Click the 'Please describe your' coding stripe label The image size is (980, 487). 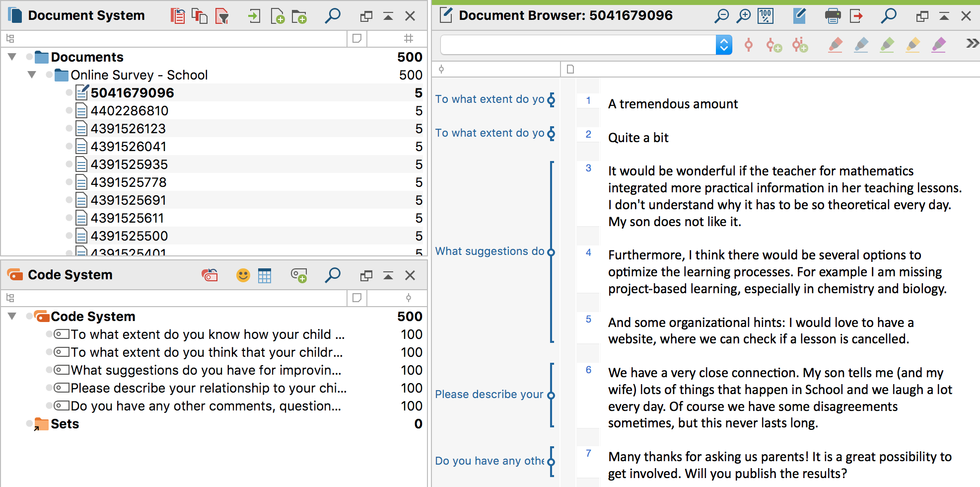[x=489, y=395]
